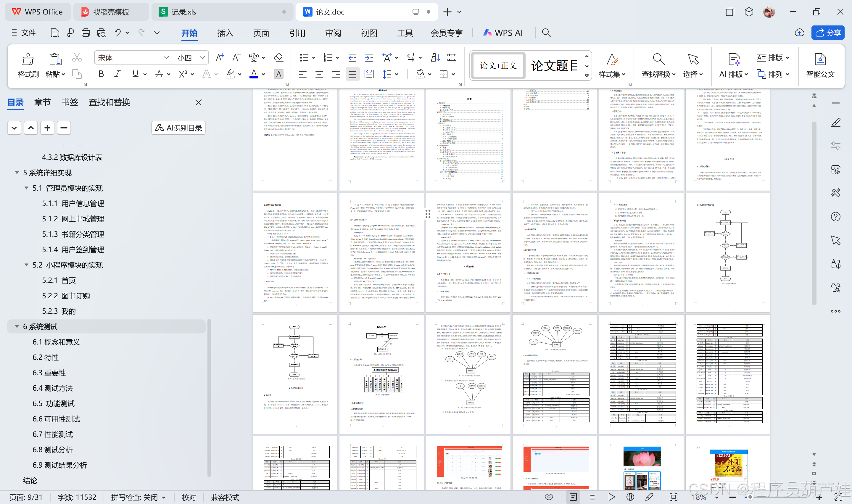Toggle justify alignment

point(352,74)
